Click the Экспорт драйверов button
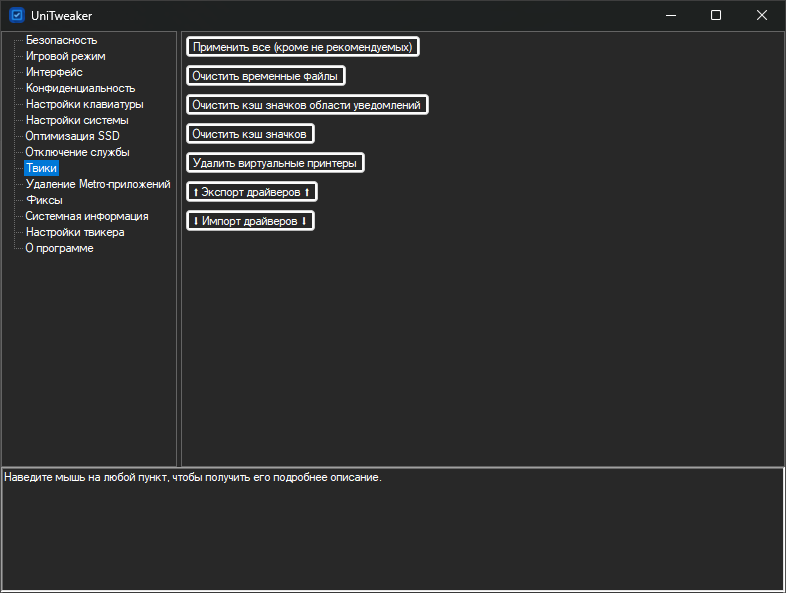 click(x=252, y=192)
